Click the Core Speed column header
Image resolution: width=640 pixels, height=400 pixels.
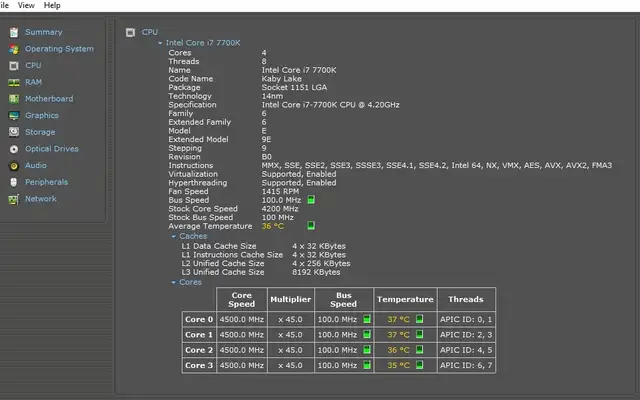point(242,300)
